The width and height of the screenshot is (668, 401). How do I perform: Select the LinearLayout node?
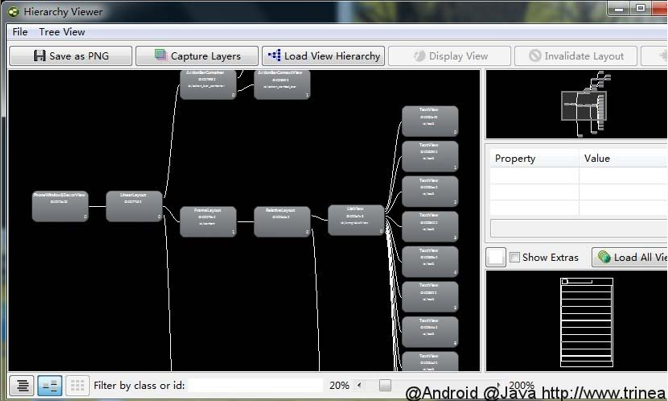[134, 206]
